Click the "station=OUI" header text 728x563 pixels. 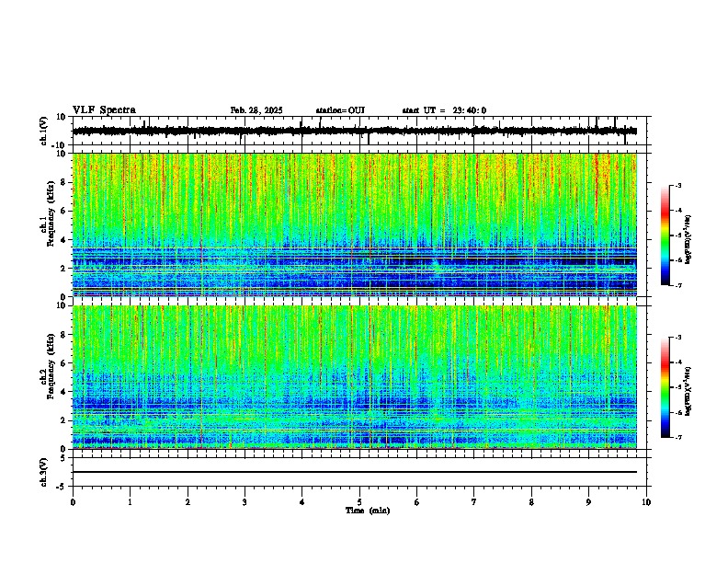pyautogui.click(x=340, y=110)
